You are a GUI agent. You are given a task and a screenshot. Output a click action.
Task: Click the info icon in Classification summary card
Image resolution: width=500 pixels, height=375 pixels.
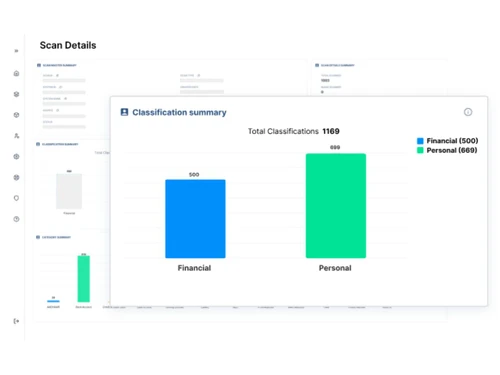pos(468,112)
